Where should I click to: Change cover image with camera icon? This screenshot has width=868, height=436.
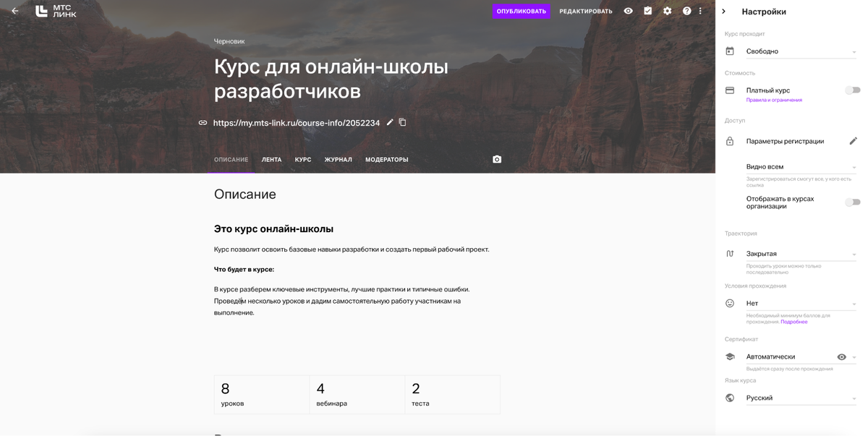point(497,159)
